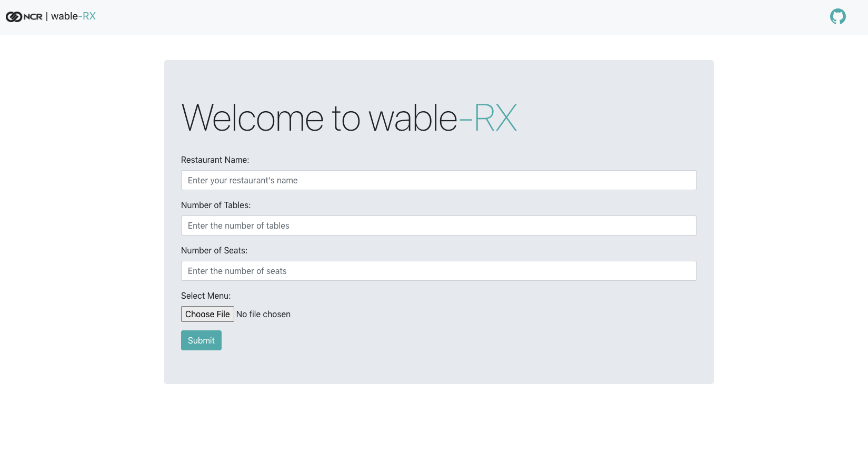This screenshot has height=461, width=868.
Task: Click the Choose File button
Action: coord(207,314)
